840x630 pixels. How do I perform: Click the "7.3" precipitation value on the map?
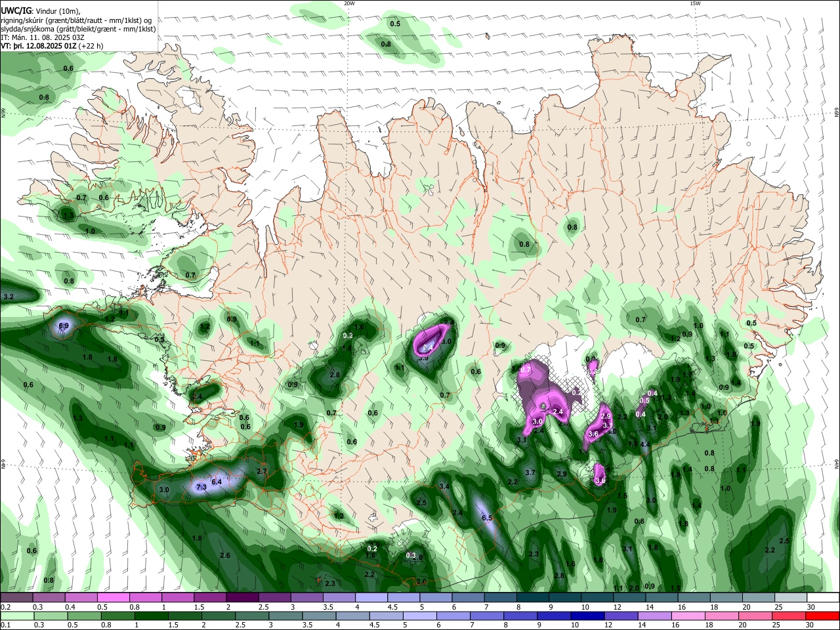(201, 487)
